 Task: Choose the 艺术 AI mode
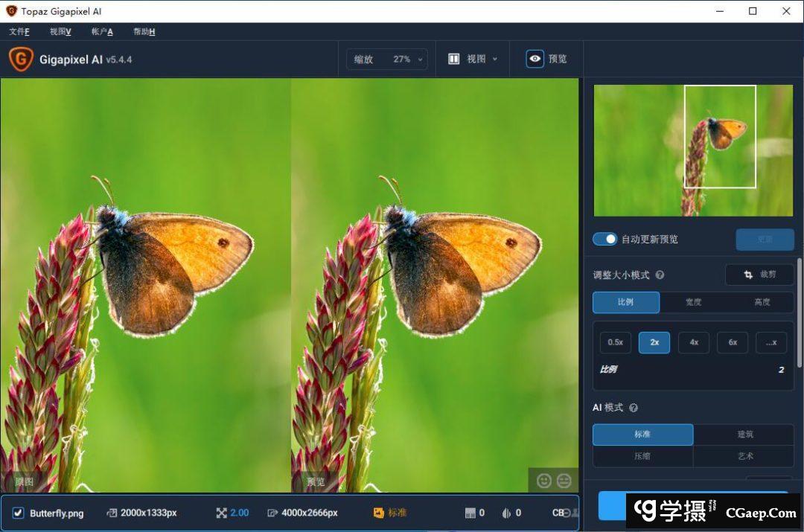tap(744, 455)
